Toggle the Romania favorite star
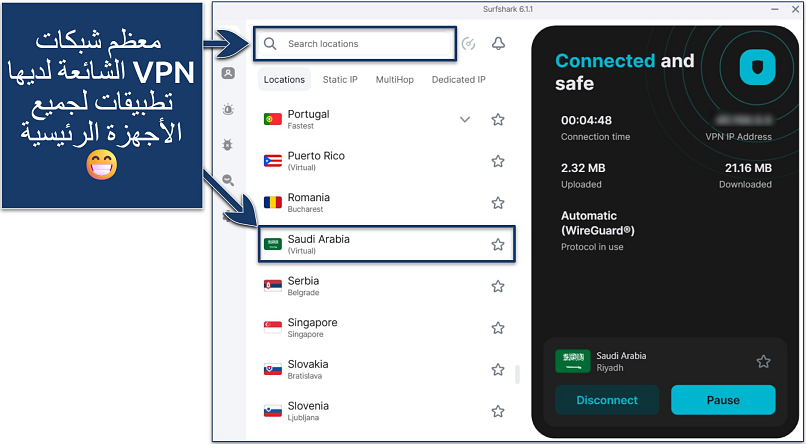 coord(498,203)
